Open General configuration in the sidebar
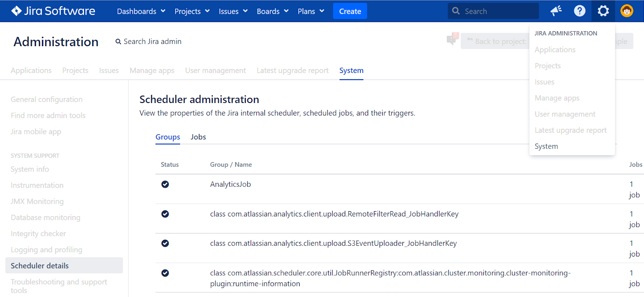This screenshot has height=297, width=644. click(47, 99)
